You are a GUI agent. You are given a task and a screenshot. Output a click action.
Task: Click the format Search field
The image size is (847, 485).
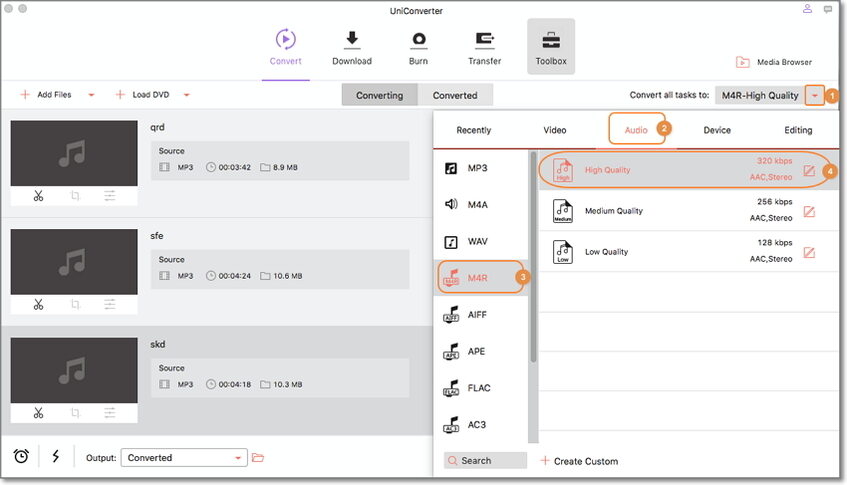(x=485, y=461)
